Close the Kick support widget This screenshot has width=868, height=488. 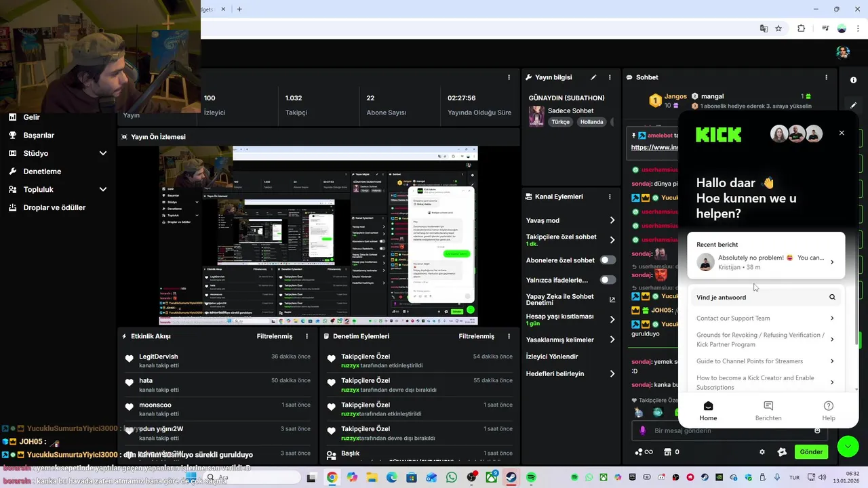(x=842, y=133)
